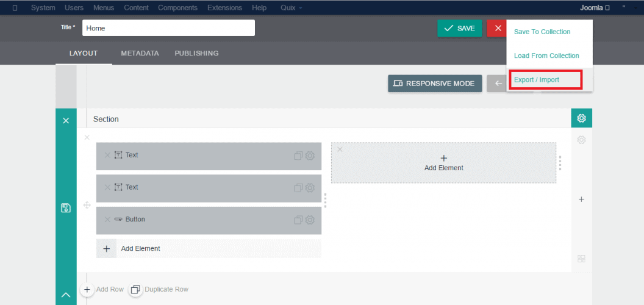
Task: Open the section settings gear icon
Action: point(581,118)
